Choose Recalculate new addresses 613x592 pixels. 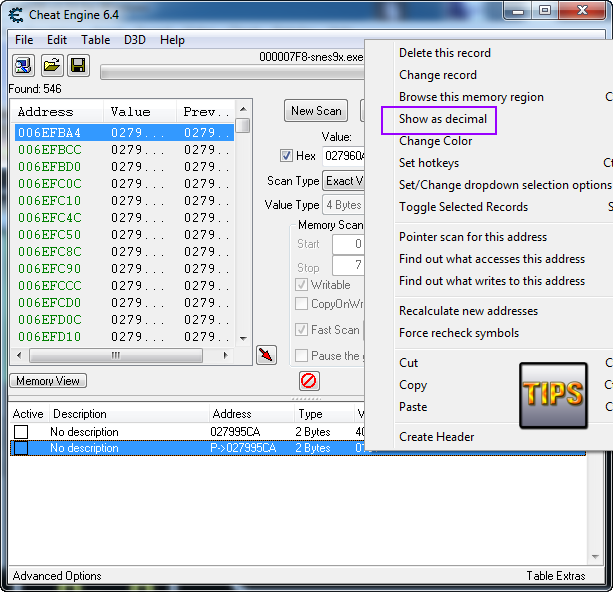(x=468, y=310)
